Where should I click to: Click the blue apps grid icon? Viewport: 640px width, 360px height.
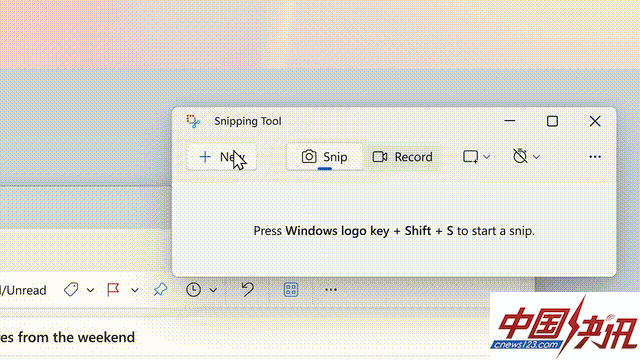tap(291, 289)
